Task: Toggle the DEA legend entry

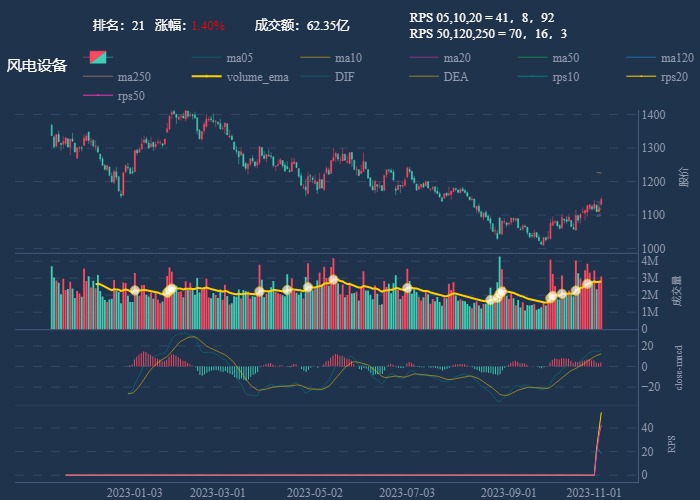Action: pos(439,77)
